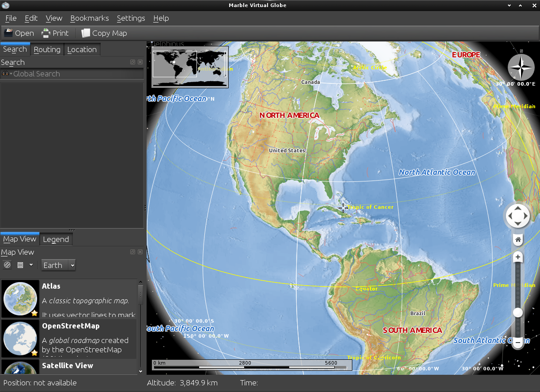The image size is (540, 392).
Task: Open the title bar window menu arrow
Action: (510, 5)
